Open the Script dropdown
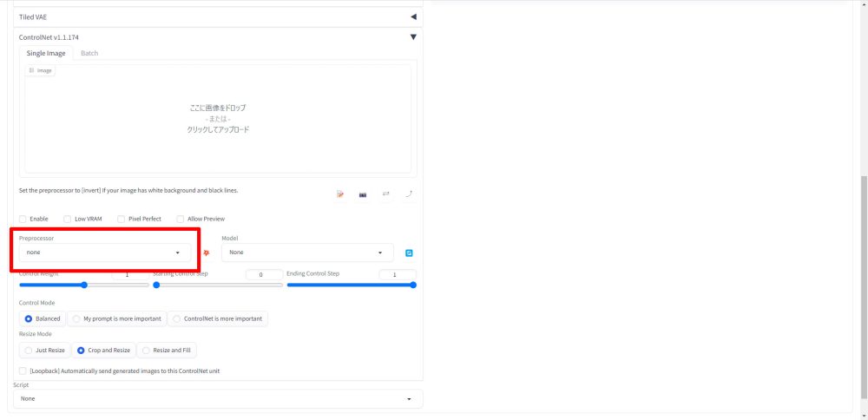 218,398
